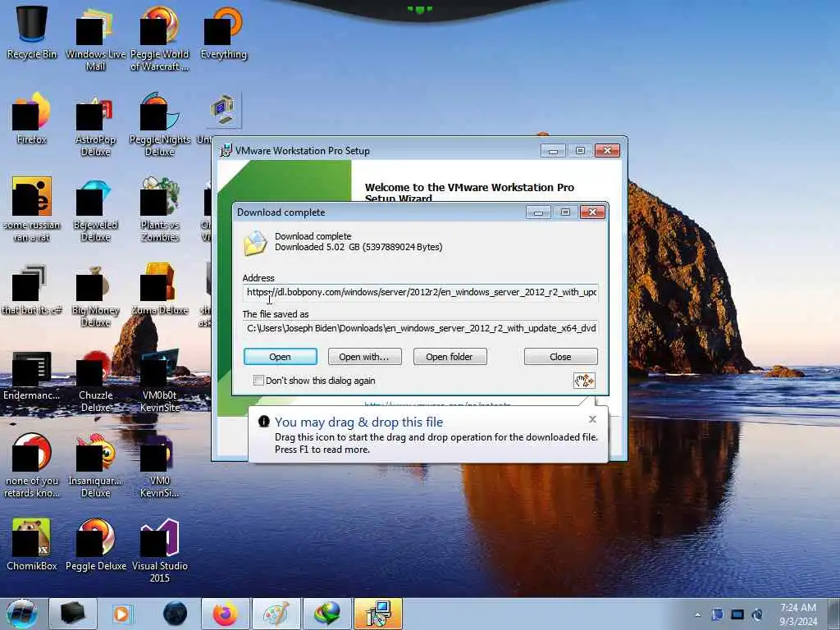The width and height of the screenshot is (840, 630).
Task: Open Internet Download Manager taskbar icon
Action: point(326,614)
